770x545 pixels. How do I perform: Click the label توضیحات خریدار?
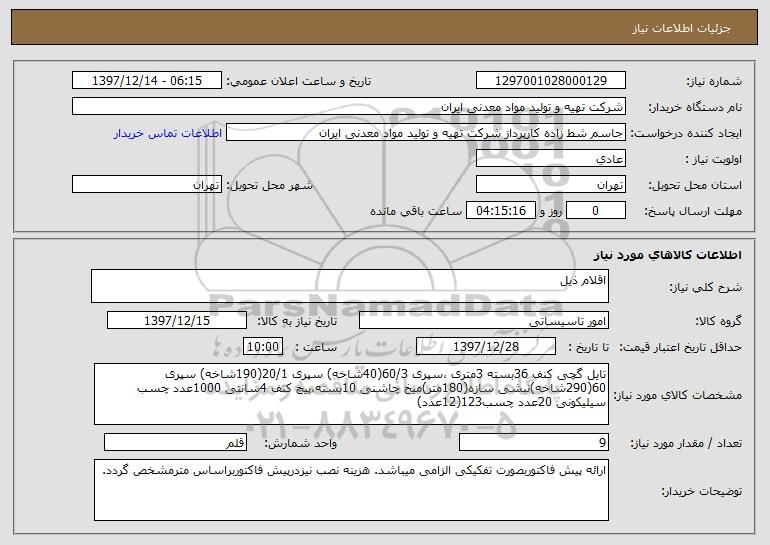[701, 491]
